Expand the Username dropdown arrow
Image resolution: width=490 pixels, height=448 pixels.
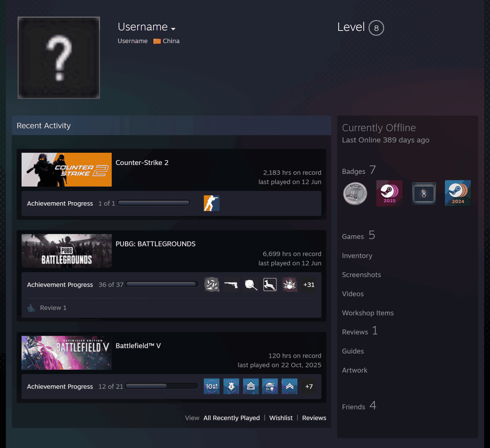point(173,29)
